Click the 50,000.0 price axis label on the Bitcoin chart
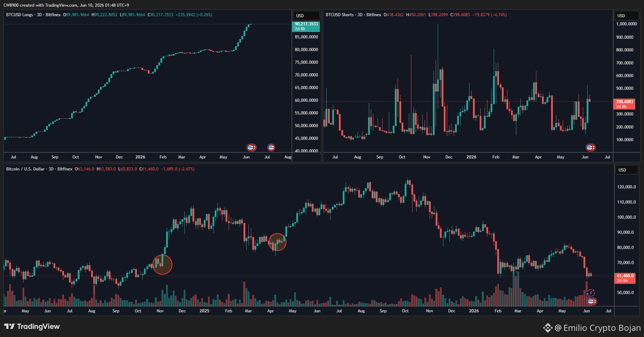The image size is (644, 337). (x=625, y=293)
